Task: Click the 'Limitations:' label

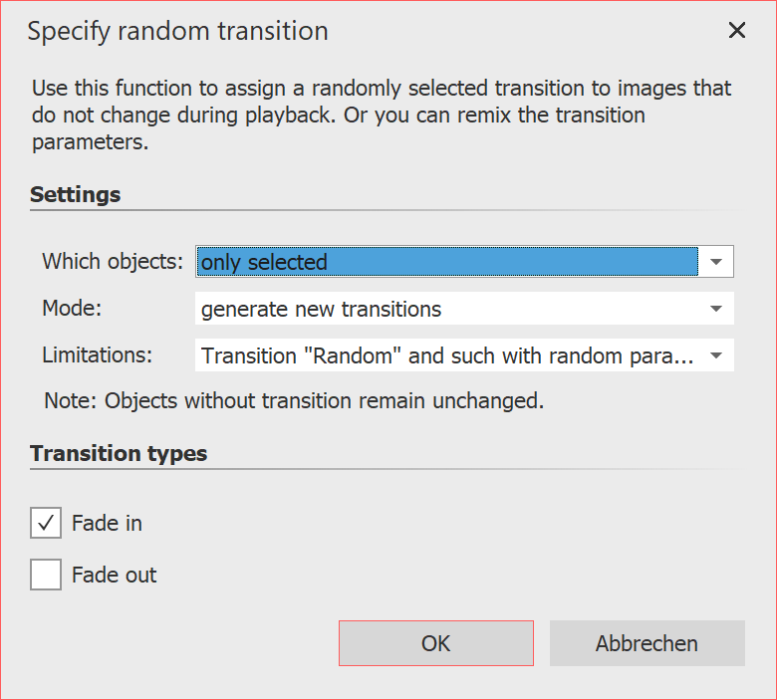Action: click(x=97, y=355)
